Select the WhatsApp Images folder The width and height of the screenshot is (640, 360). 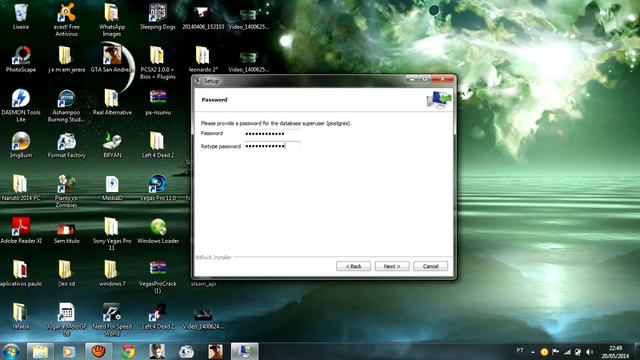click(112, 20)
